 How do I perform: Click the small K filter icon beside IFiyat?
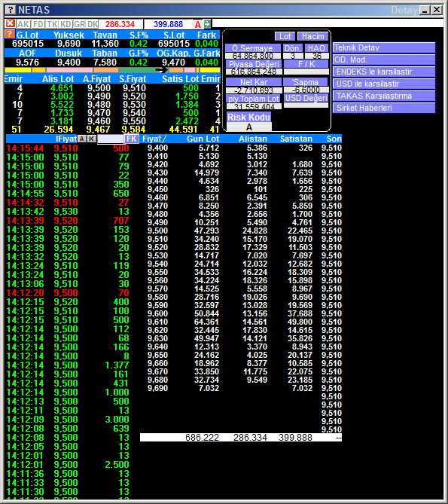click(x=92, y=139)
